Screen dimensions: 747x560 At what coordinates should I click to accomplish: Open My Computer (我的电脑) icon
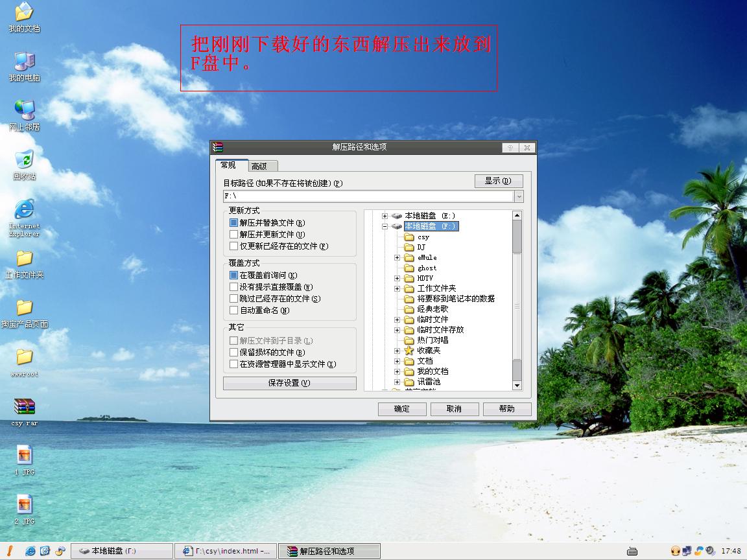(x=25, y=62)
